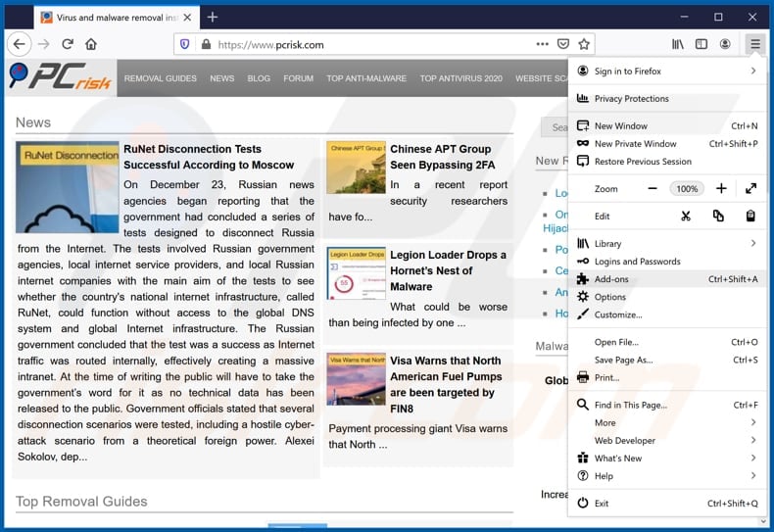Zoom in with the plus button
This screenshot has height=532, width=774.
point(721,188)
